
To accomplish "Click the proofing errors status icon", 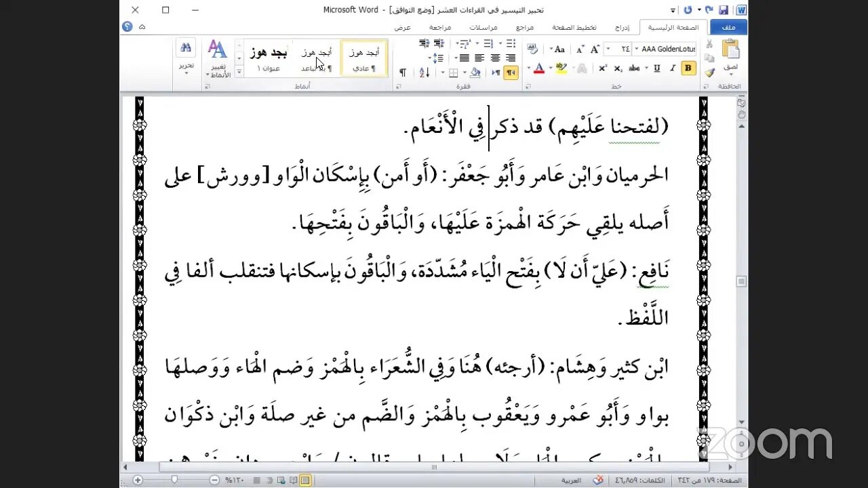I will (x=598, y=480).
